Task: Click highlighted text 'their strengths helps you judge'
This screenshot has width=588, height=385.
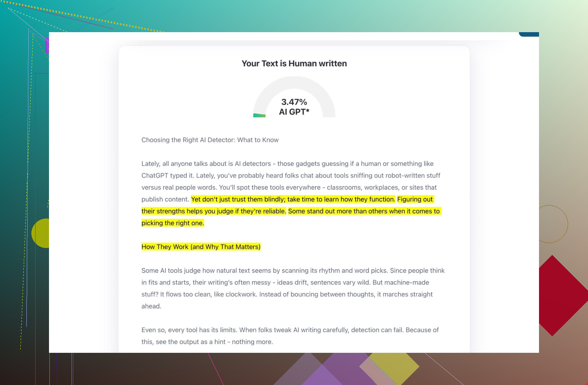Action: pyautogui.click(x=214, y=211)
